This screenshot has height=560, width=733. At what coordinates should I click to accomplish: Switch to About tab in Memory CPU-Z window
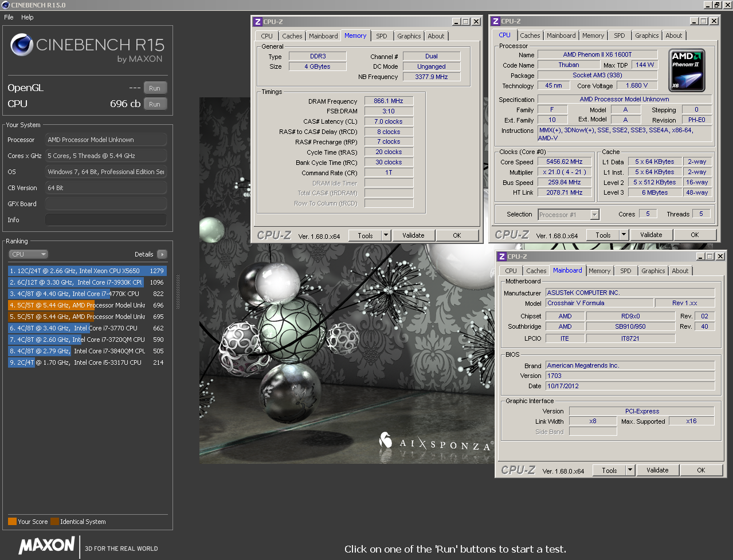coord(436,36)
